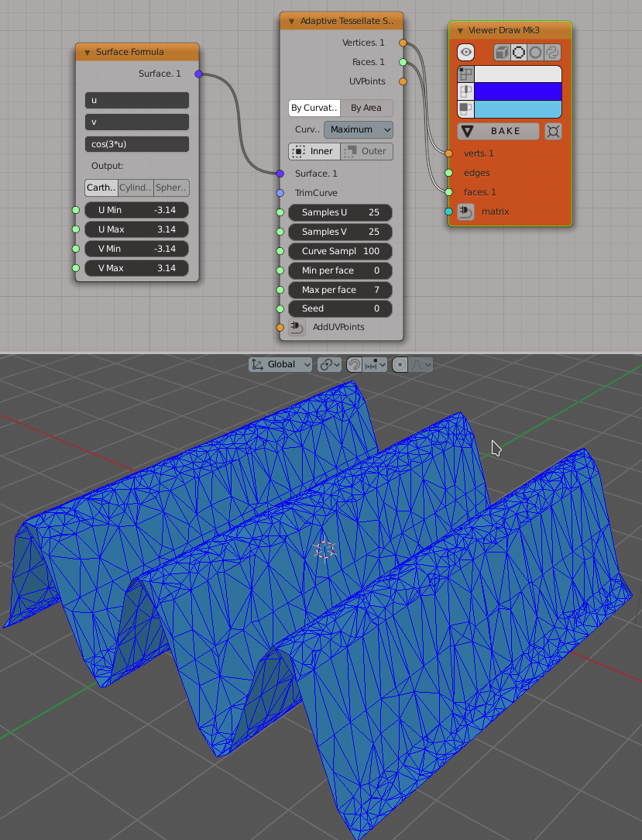Screen dimensions: 642x840
Task: Select Outer trim option
Action: tap(366, 152)
